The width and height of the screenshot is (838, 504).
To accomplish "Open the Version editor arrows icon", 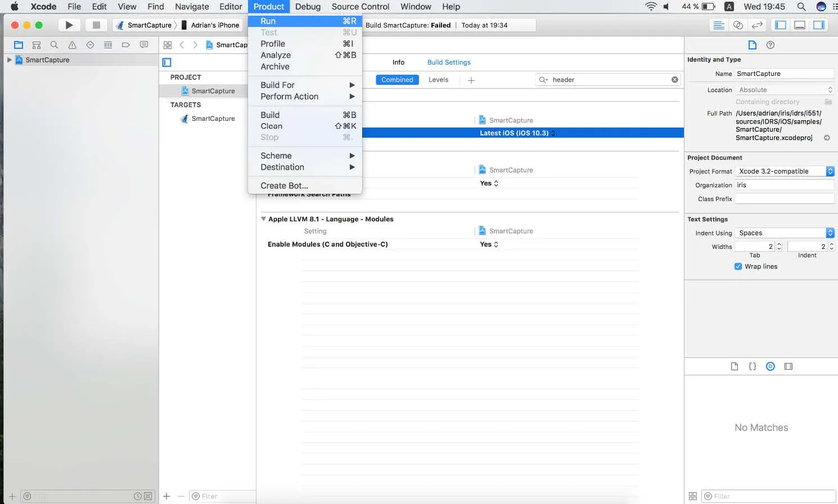I will [x=757, y=25].
